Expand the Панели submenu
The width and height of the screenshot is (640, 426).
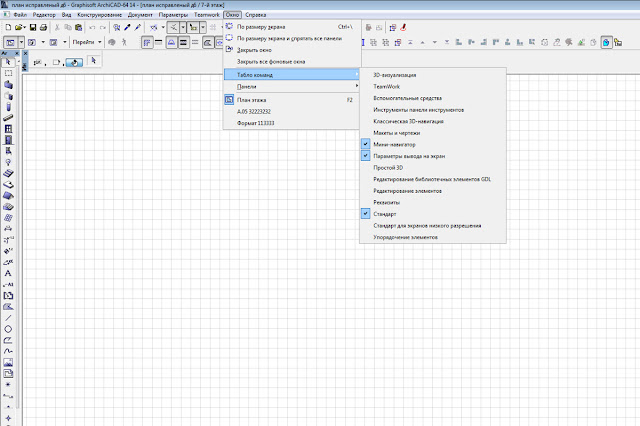pyautogui.click(x=291, y=87)
